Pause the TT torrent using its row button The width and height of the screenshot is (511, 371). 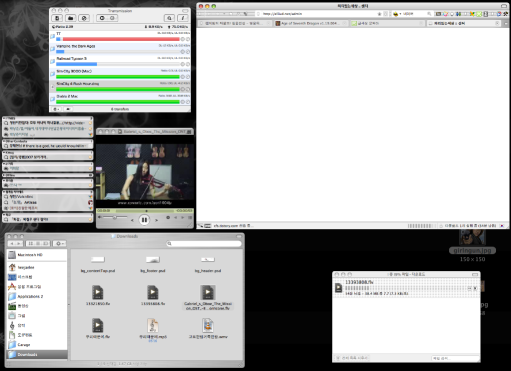point(183,39)
